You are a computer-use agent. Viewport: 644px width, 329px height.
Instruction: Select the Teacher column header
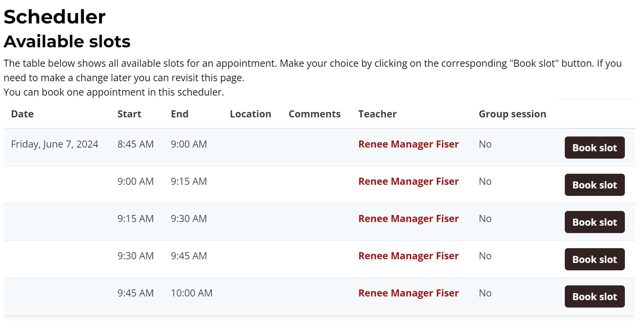click(377, 114)
